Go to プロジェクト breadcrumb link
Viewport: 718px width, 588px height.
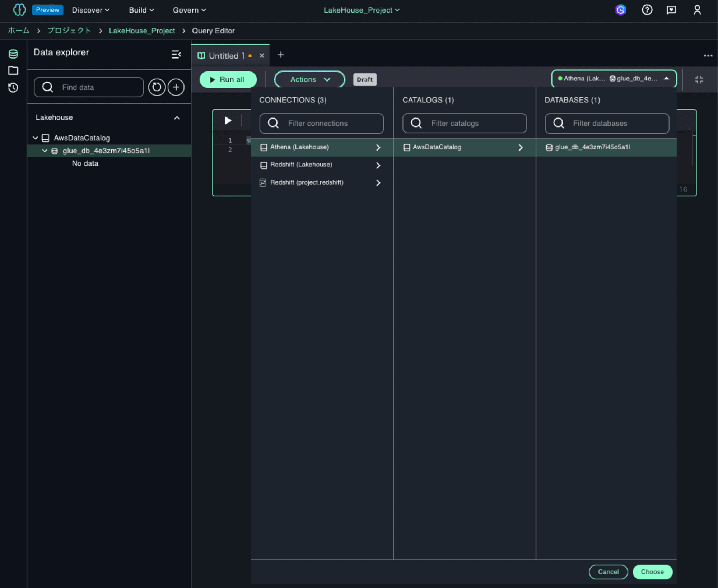click(x=69, y=31)
